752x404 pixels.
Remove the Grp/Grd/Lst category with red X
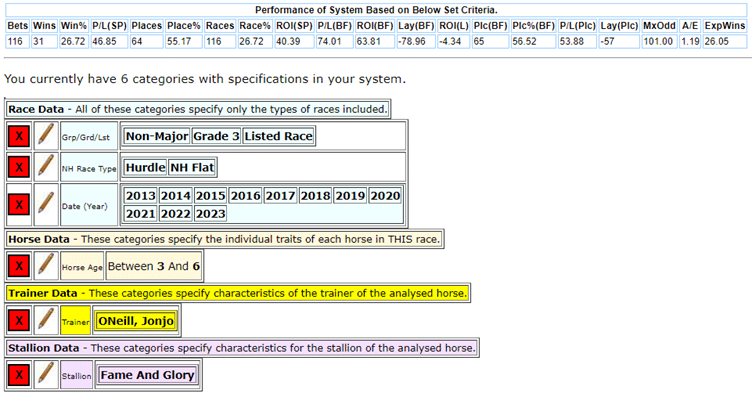coord(19,136)
